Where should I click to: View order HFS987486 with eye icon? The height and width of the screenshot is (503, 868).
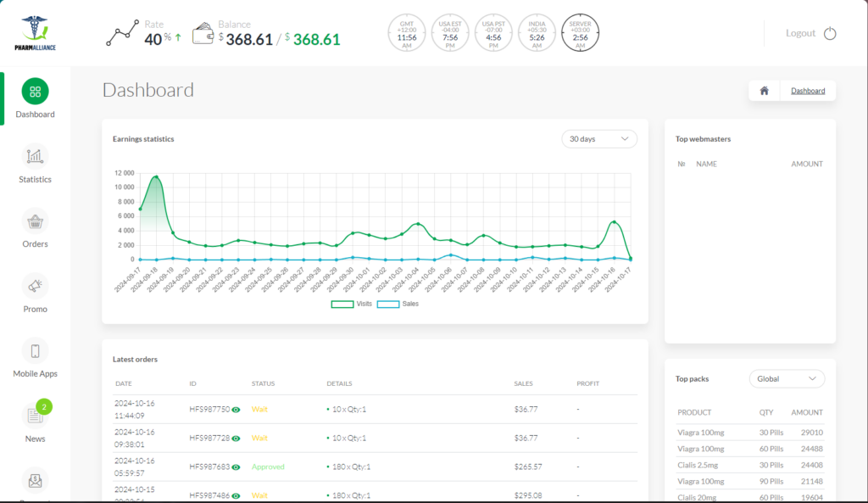point(236,496)
